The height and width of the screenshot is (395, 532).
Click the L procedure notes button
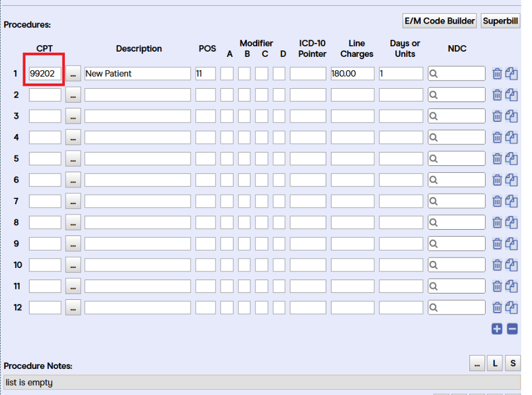point(495,364)
